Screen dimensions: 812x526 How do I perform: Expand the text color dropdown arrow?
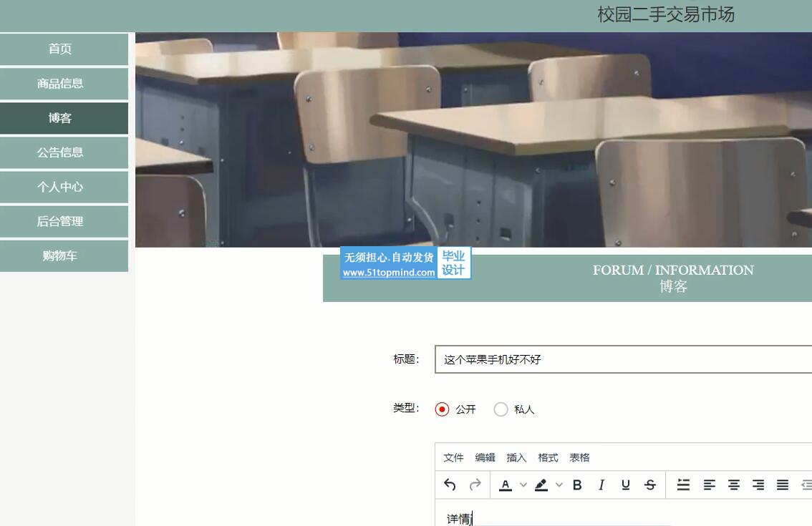[523, 485]
